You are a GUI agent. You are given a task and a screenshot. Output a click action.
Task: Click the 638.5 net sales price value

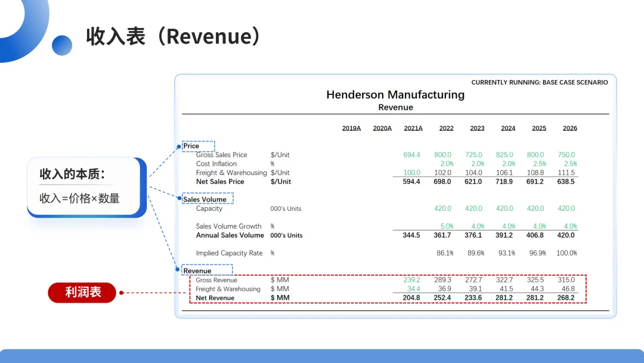(565, 181)
